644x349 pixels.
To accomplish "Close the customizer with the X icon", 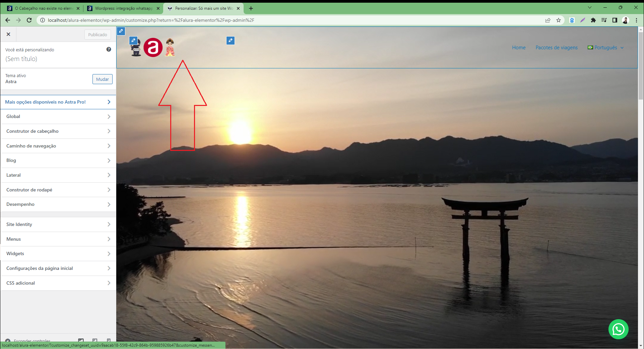I will [x=8, y=34].
